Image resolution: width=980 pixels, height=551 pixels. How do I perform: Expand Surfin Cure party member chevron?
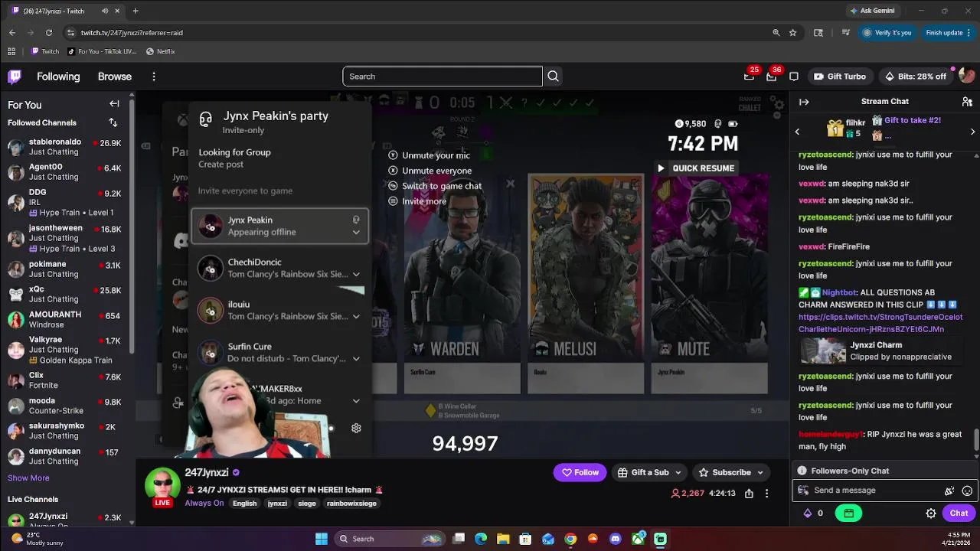click(x=356, y=358)
